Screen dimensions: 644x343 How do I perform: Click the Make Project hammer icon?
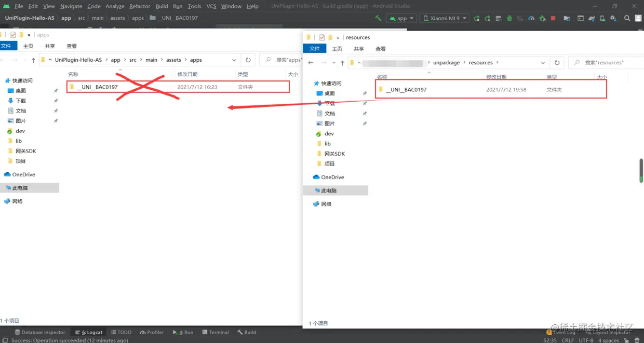(378, 18)
